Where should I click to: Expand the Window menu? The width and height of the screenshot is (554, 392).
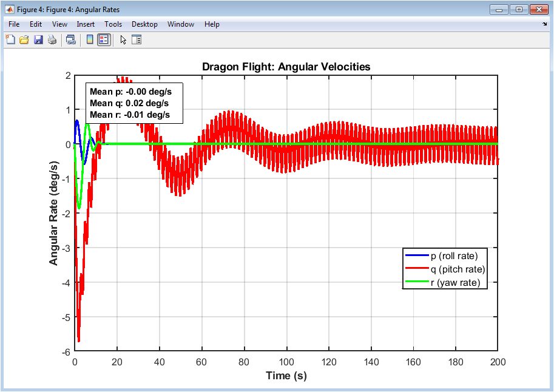click(181, 24)
